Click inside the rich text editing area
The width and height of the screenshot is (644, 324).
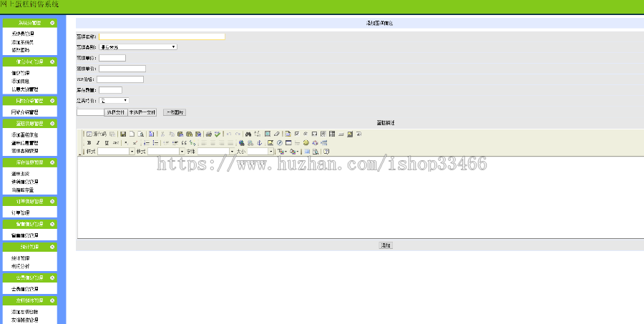point(361,197)
